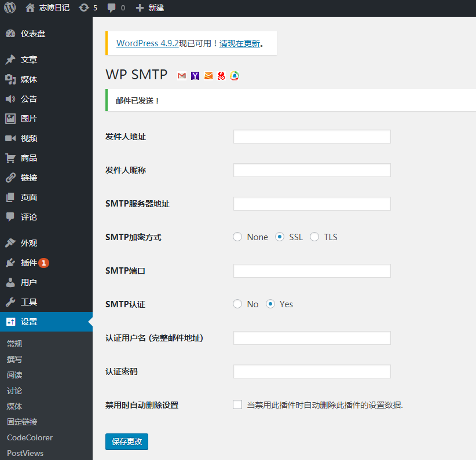Viewport: 476px width, 460px height.
Task: Click the person icon for 用户
Action: click(x=10, y=282)
